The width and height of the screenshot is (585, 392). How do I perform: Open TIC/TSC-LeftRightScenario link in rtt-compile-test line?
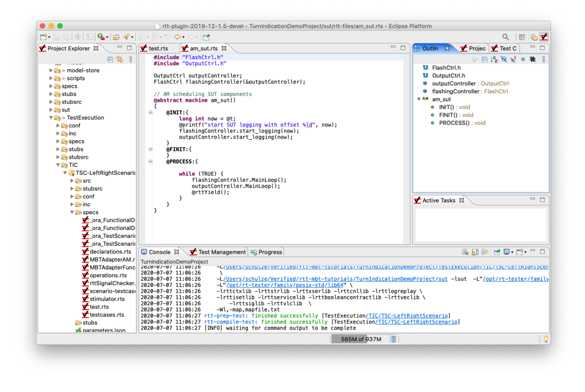pos(416,322)
